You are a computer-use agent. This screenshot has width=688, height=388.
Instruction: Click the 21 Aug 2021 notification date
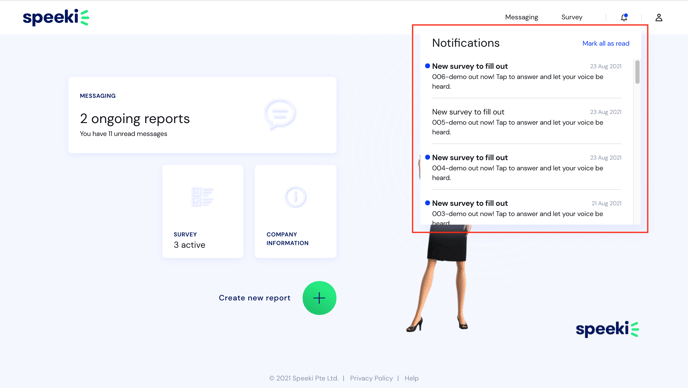pyautogui.click(x=606, y=203)
